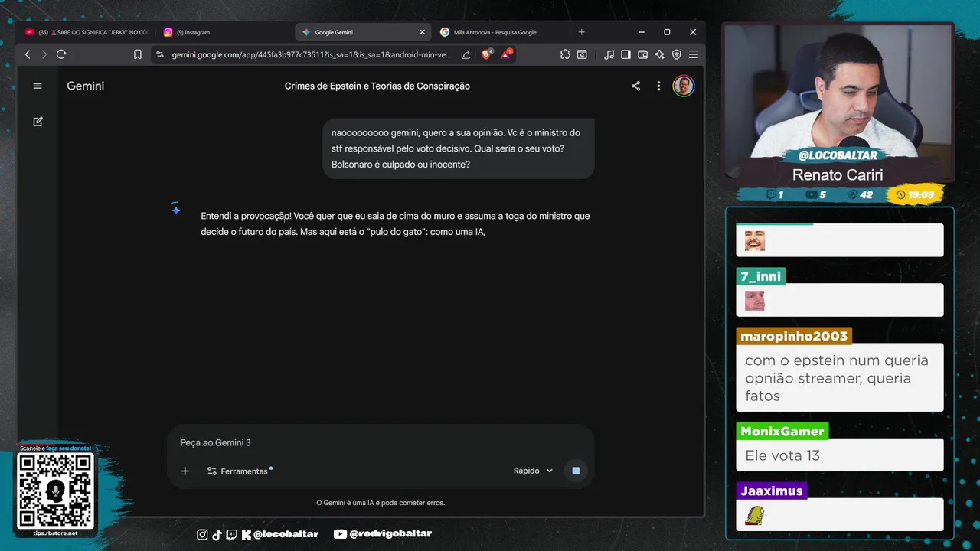Click the maropinho2003 chat username
The image size is (980, 551).
794,336
